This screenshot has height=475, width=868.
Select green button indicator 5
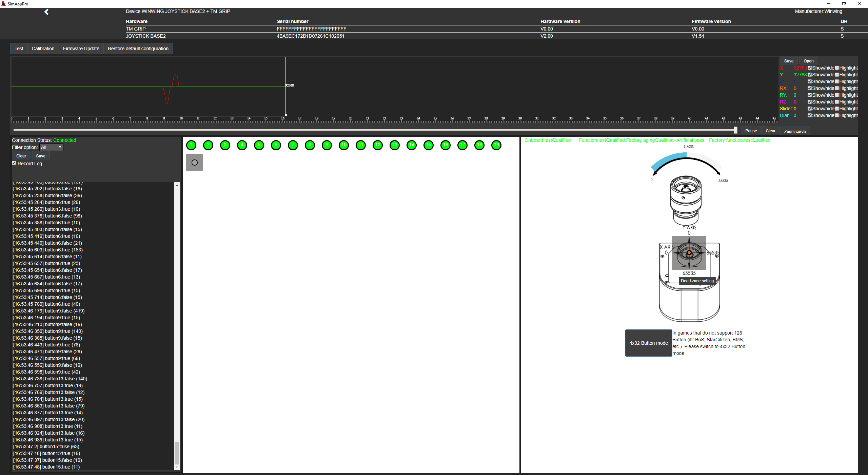point(259,145)
